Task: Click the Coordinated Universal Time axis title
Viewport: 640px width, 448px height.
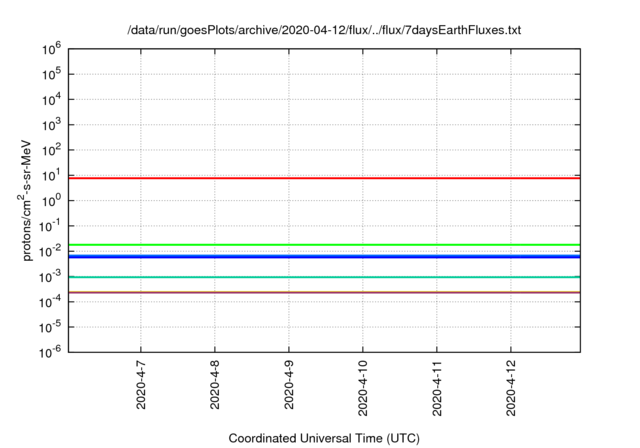Action: click(x=324, y=439)
